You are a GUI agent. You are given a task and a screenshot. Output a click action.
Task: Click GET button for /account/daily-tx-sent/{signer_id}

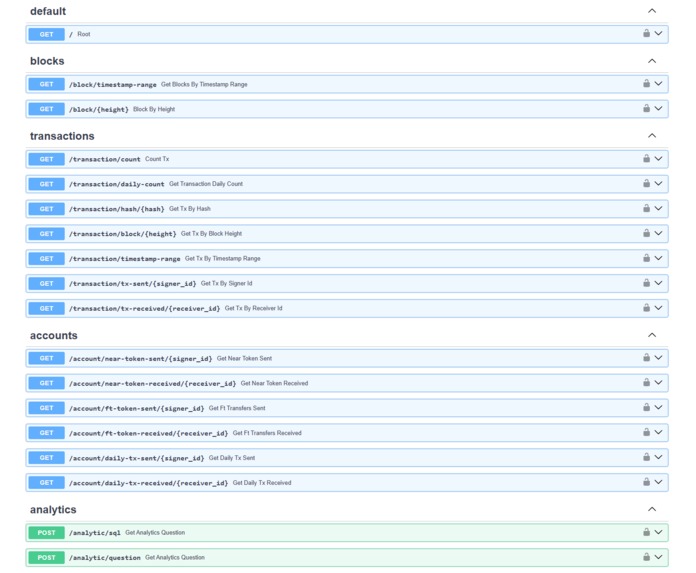[47, 458]
